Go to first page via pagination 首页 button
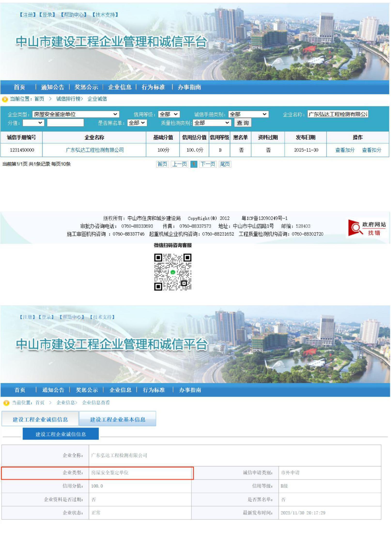Viewport: 392px width, 555px height. pos(162,164)
